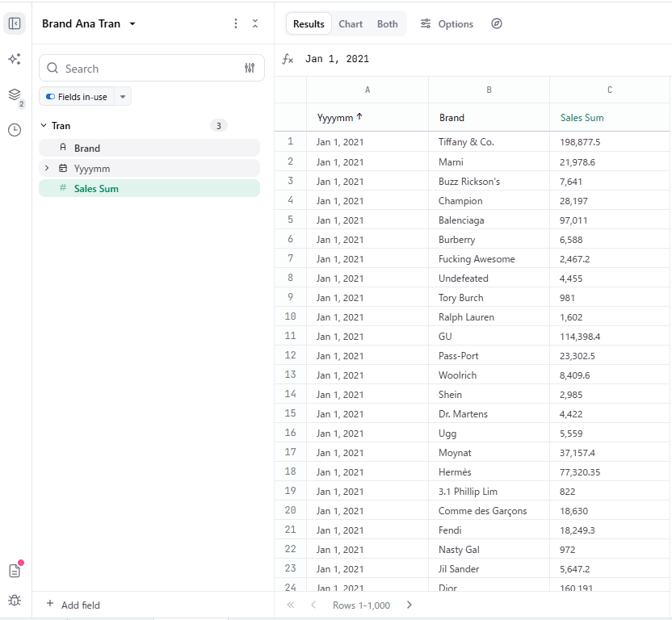The image size is (672, 620).
Task: Click cell Marni
Action: pos(489,162)
